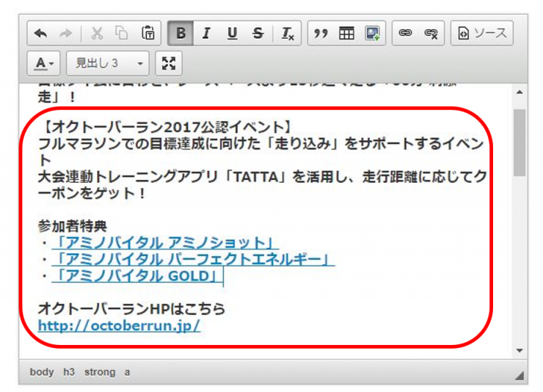The image size is (543, 392).
Task: Click the scrollbar up arrow
Action: [x=520, y=92]
